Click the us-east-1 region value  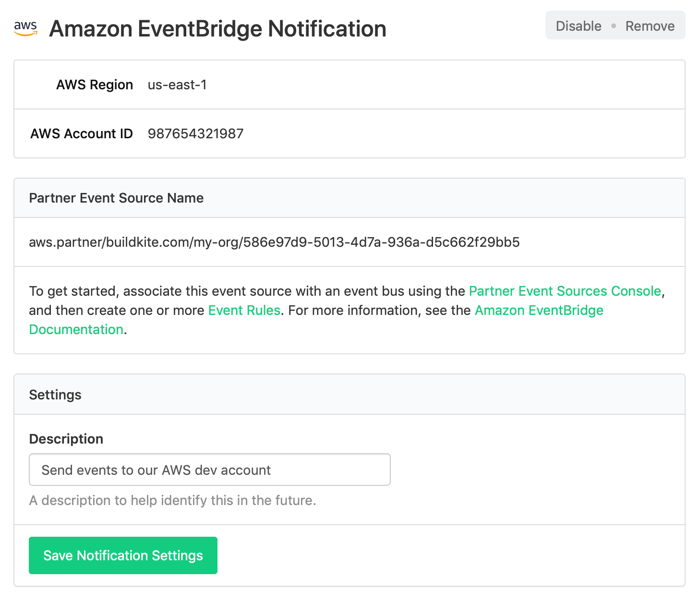(177, 84)
